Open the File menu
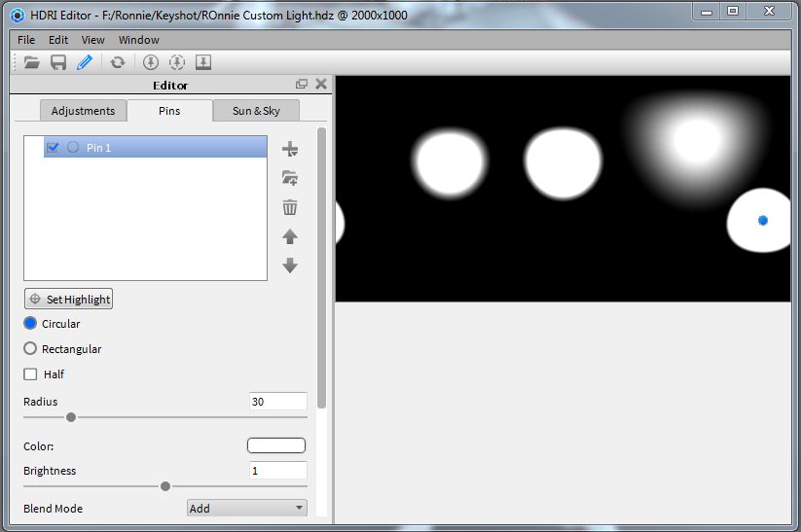The image size is (801, 532). (x=26, y=40)
